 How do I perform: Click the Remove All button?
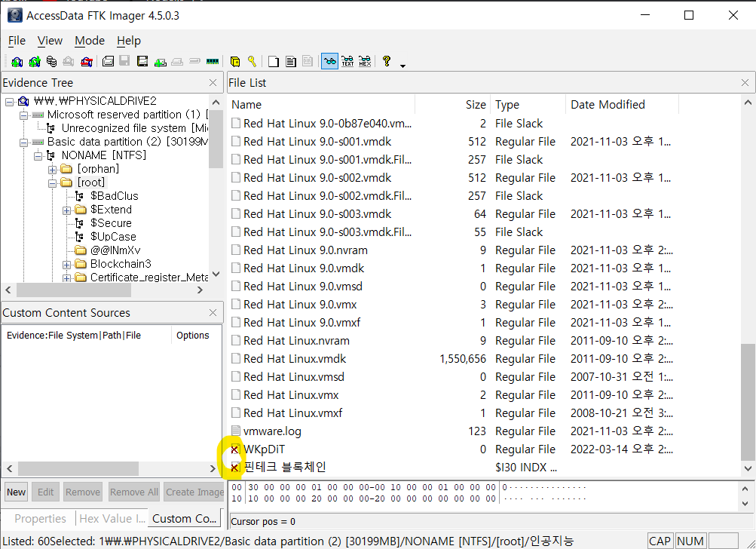(x=134, y=492)
